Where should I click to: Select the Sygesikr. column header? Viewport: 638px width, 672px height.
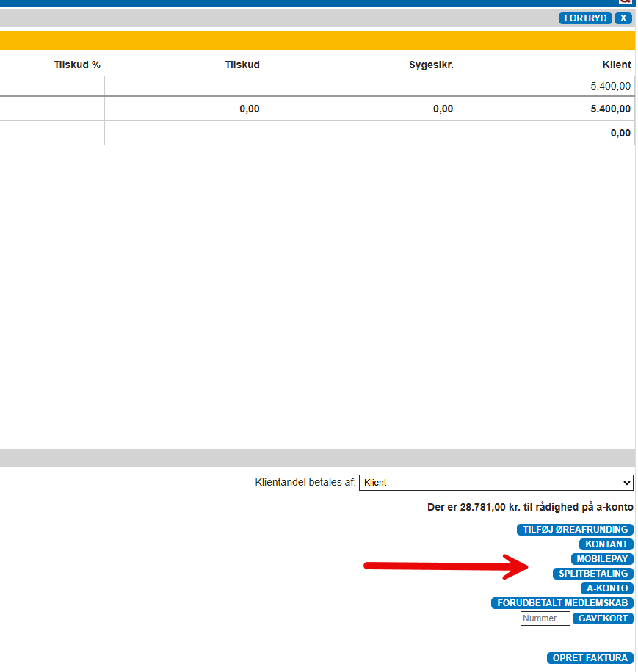(x=431, y=65)
